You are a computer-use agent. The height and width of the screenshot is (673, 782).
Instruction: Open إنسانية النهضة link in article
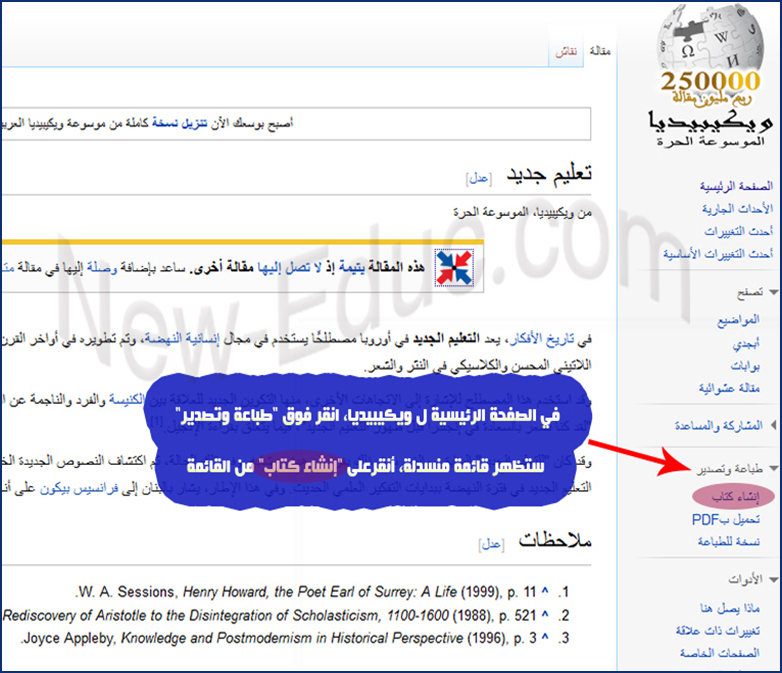pyautogui.click(x=182, y=339)
